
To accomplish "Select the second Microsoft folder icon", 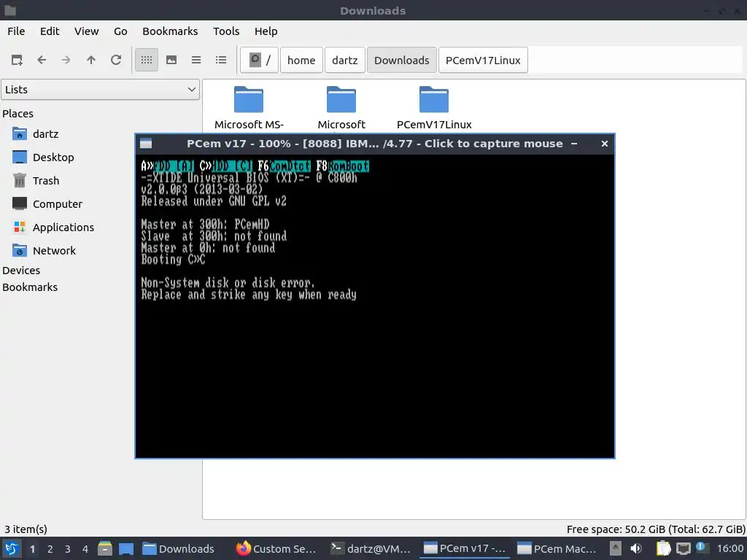I will pyautogui.click(x=341, y=99).
